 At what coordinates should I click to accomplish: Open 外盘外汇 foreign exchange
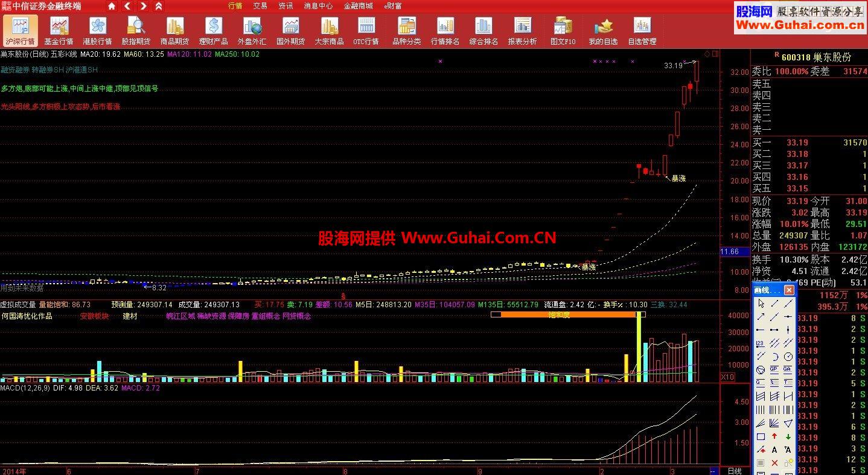tap(252, 31)
